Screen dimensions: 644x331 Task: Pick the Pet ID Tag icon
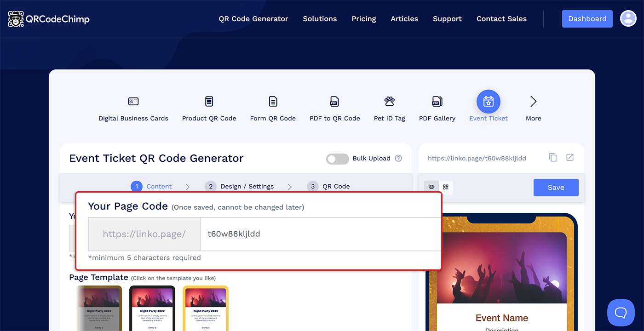389,102
